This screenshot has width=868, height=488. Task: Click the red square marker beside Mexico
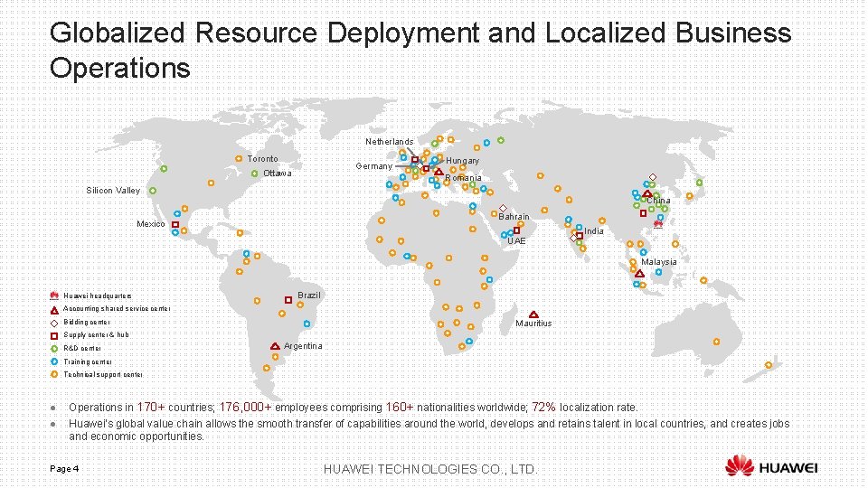(x=175, y=225)
